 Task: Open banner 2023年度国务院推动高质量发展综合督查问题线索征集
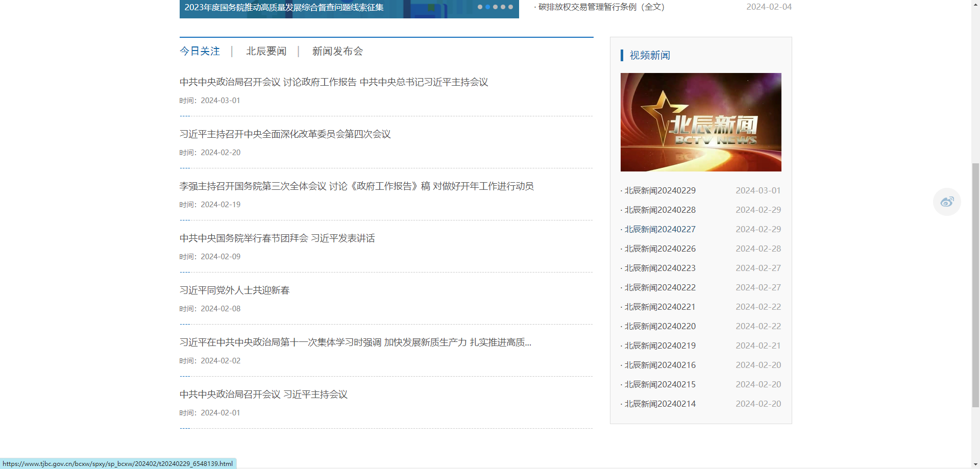pos(284,8)
